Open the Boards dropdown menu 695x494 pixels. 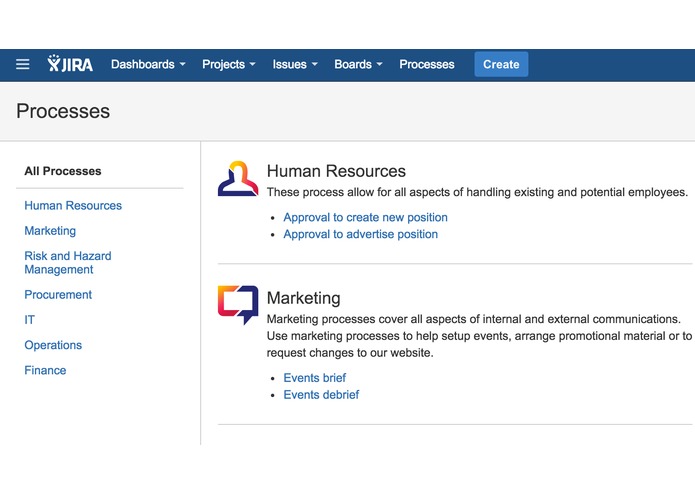(358, 65)
